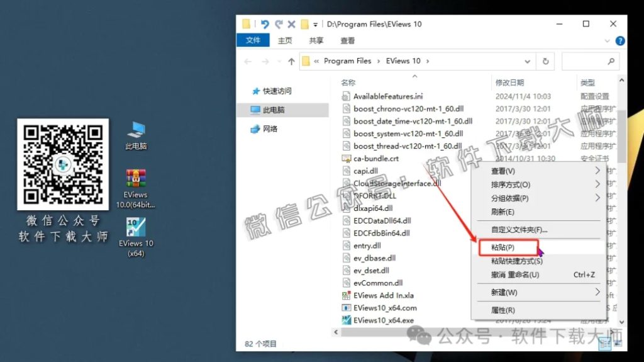Select file boost_system-vc120-mt-1_60.dll
The width and height of the screenshot is (644, 362).
coord(408,133)
